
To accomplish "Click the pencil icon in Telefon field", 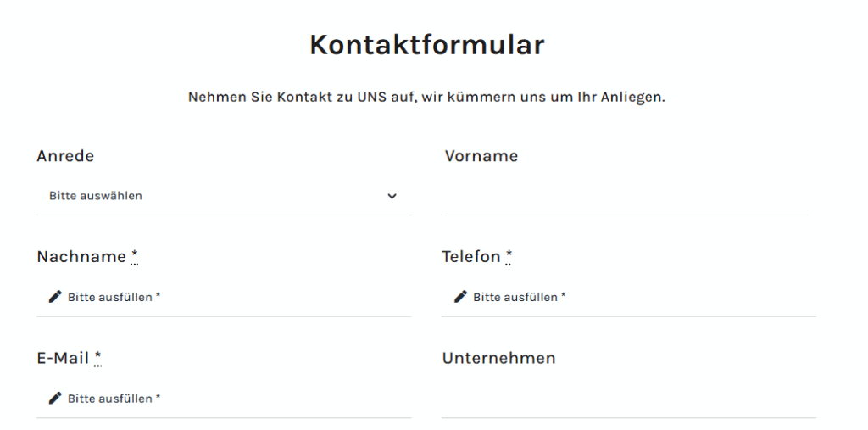I will tap(460, 297).
